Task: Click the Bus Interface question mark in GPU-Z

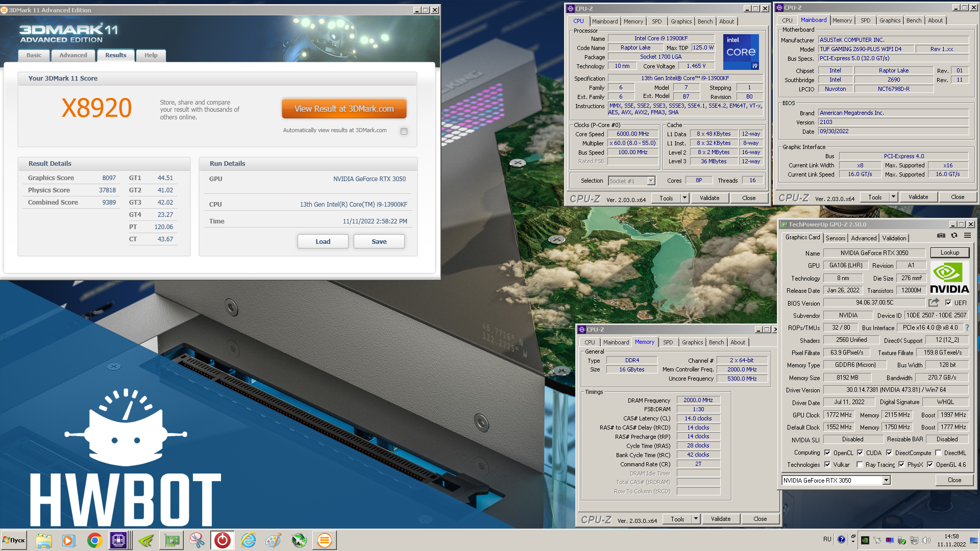Action: click(x=967, y=328)
